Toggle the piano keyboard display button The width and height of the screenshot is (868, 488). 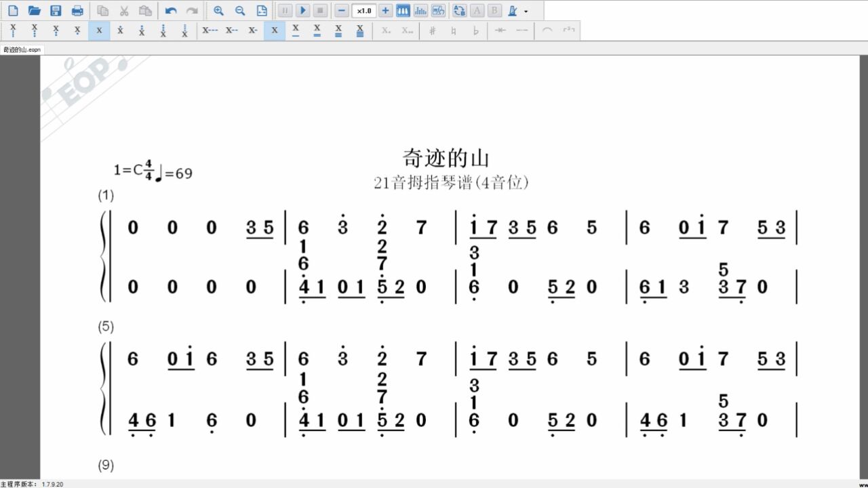403,11
